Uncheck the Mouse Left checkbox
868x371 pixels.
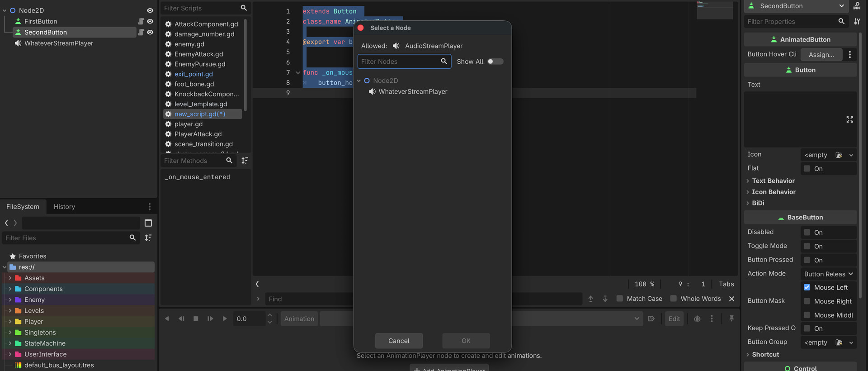click(807, 287)
